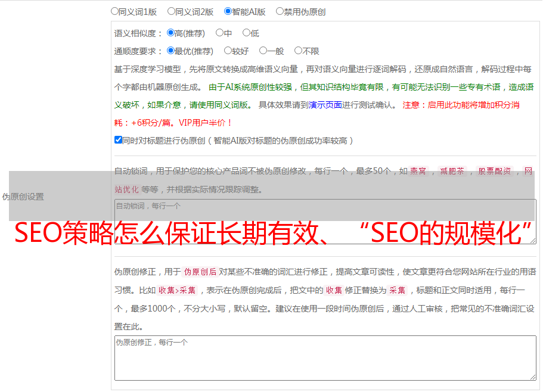
Task: Choose the 智能AI版 radio option
Action: [228, 11]
